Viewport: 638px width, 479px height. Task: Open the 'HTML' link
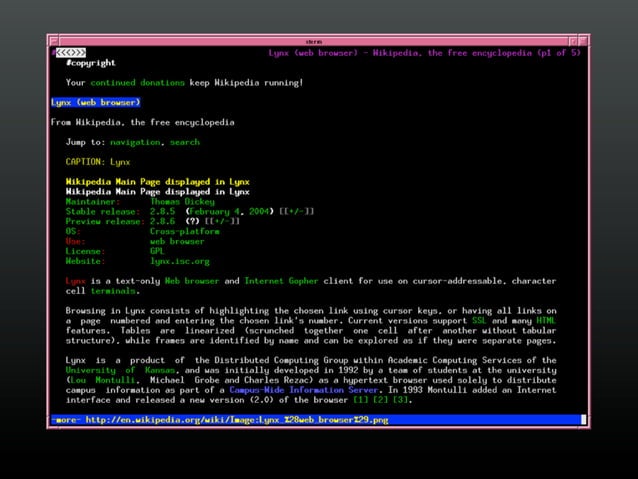pyautogui.click(x=546, y=320)
